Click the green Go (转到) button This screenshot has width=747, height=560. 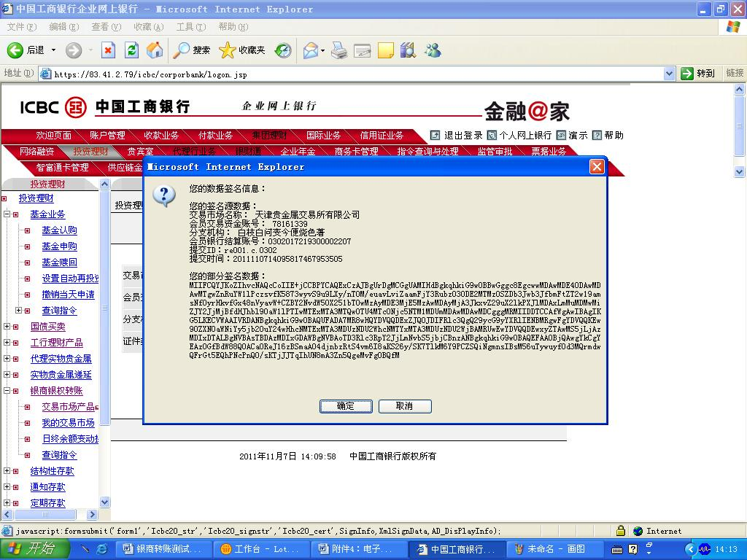click(x=698, y=74)
